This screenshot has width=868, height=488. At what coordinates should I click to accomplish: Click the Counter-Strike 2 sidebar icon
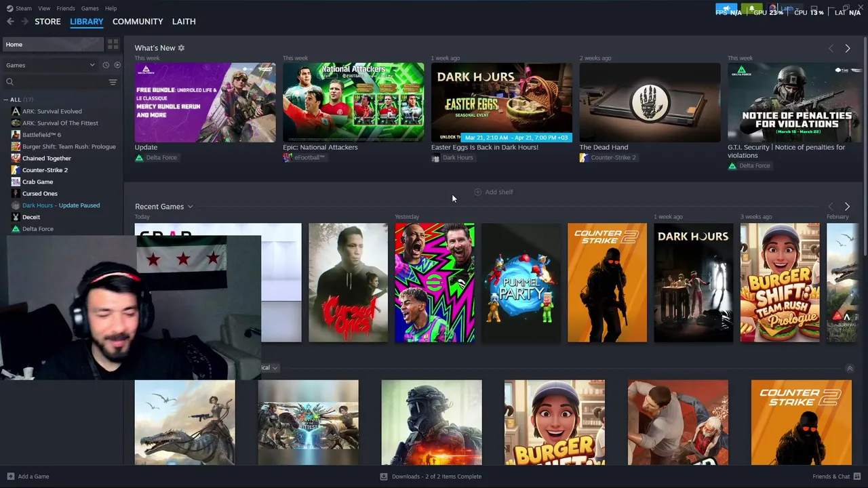(x=16, y=170)
